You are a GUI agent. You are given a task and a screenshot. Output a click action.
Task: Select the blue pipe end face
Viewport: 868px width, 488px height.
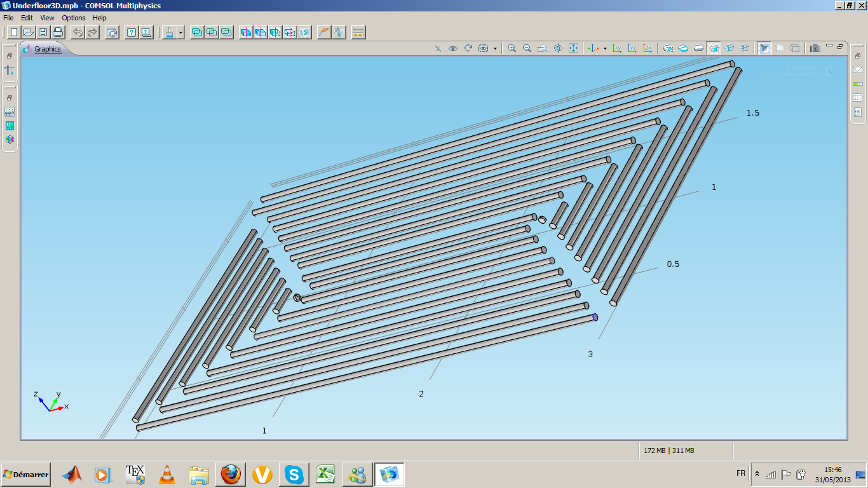[595, 317]
